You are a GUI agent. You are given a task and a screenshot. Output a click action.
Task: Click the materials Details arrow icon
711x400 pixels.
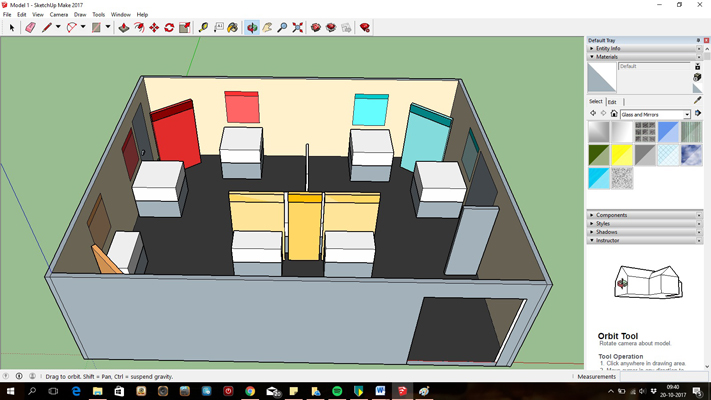click(x=698, y=113)
